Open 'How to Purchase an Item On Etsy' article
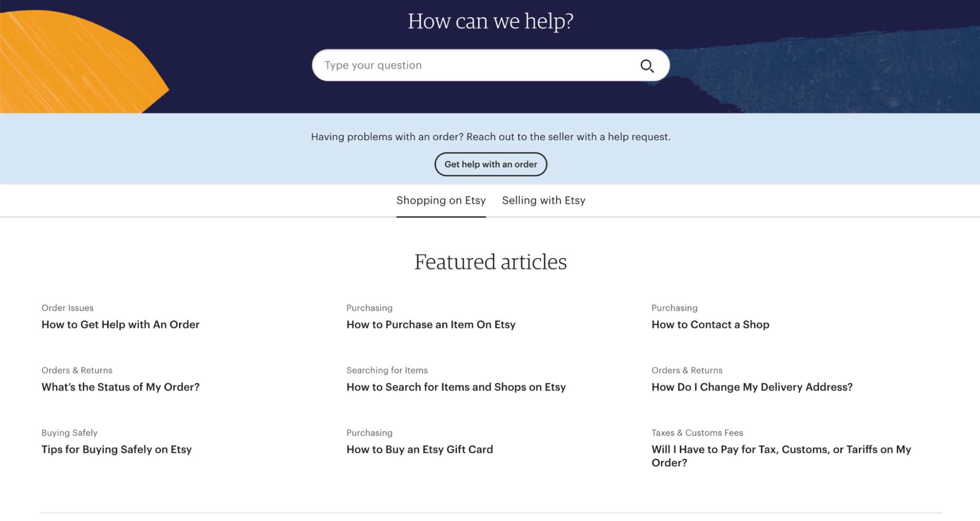Screen dimensions: 980x521 point(431,324)
